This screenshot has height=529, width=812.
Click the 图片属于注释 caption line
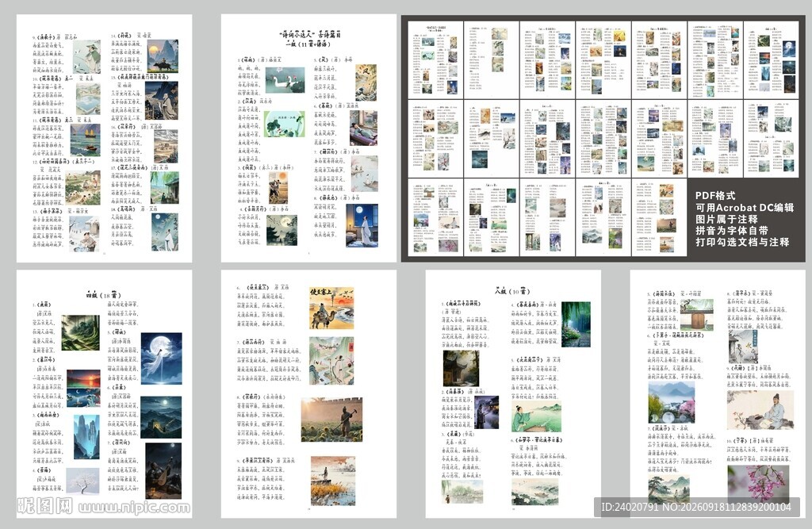coord(726,219)
